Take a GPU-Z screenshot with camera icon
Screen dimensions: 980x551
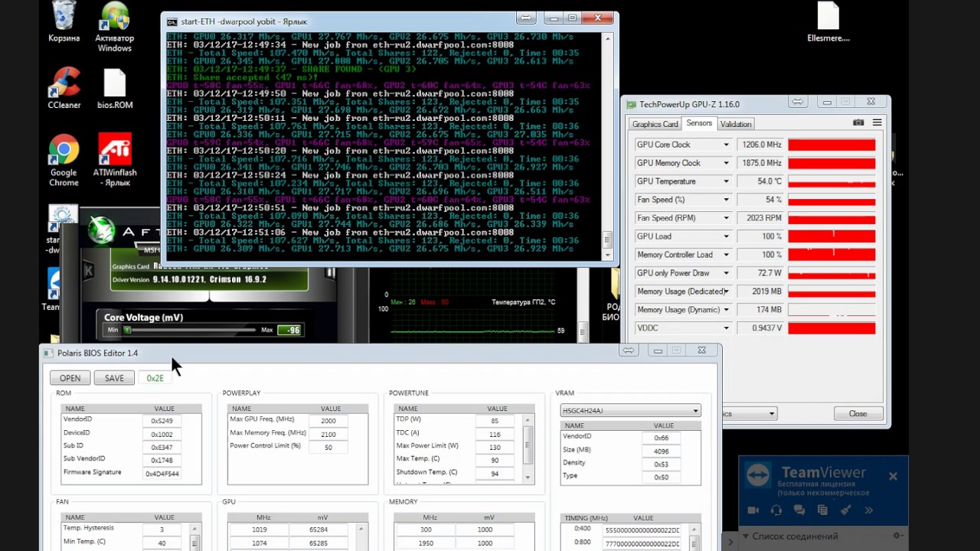click(x=858, y=123)
